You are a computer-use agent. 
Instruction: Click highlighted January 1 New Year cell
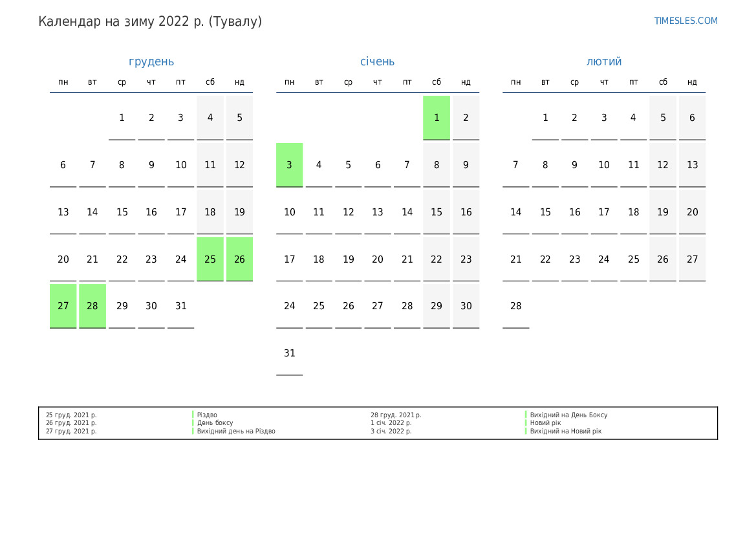(437, 118)
